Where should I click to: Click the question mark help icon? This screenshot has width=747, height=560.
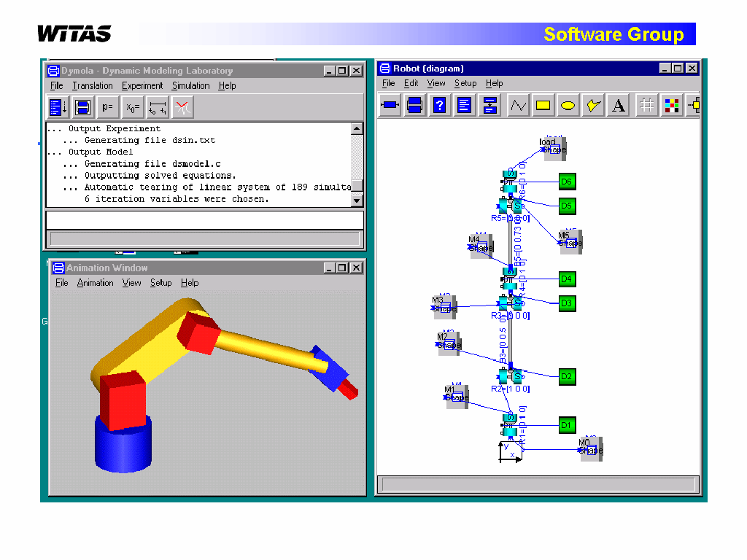tap(439, 105)
